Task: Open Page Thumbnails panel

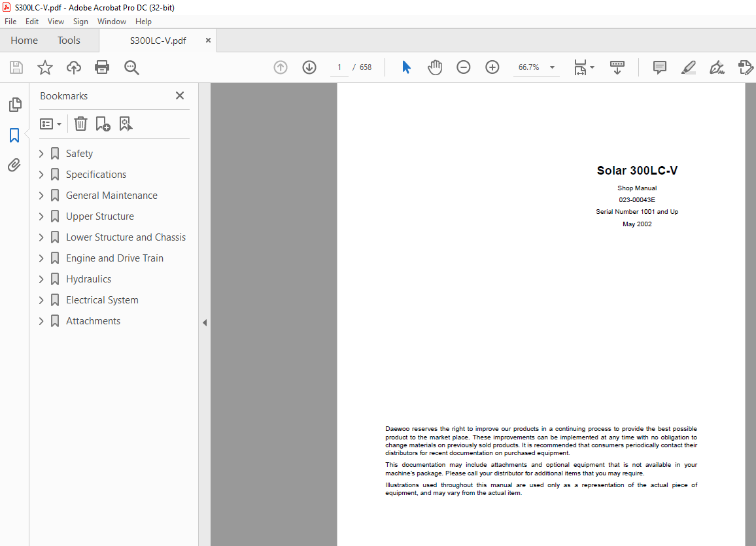Action: click(x=15, y=105)
